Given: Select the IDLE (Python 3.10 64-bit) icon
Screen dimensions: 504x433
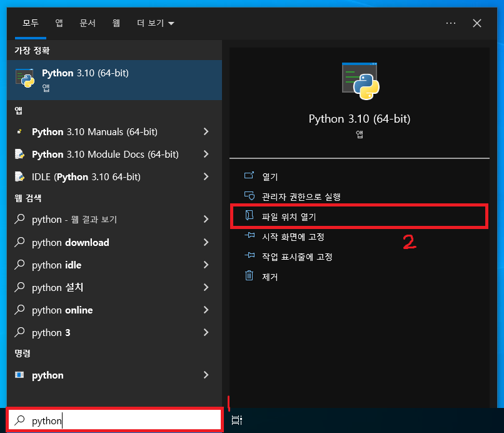Looking at the screenshot, I should pyautogui.click(x=19, y=176).
